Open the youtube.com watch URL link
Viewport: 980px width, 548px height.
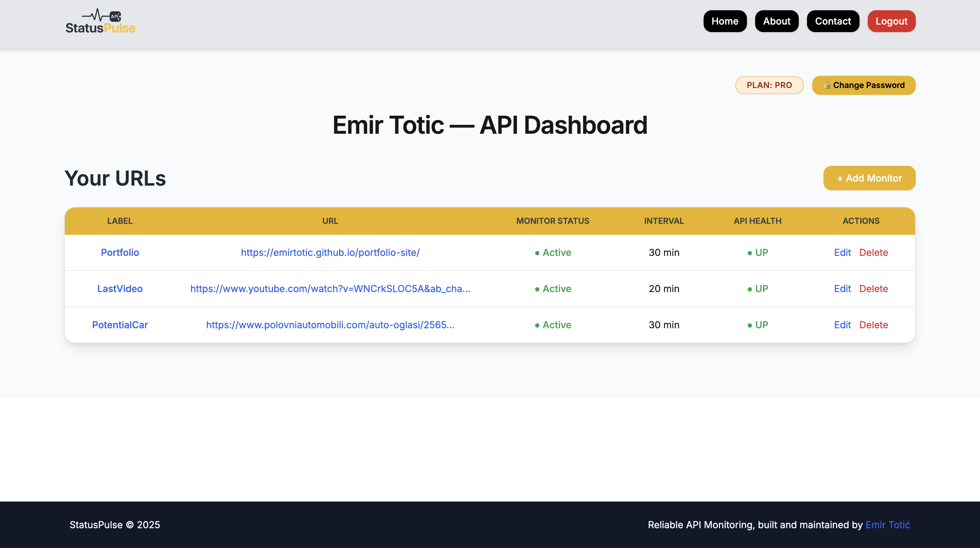[x=330, y=289]
